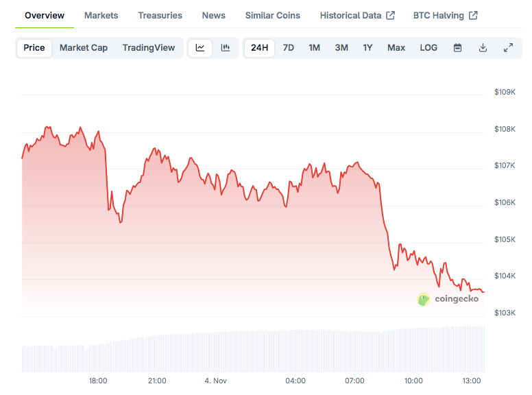Select the 1Y time range
The image size is (532, 395).
pos(368,48)
